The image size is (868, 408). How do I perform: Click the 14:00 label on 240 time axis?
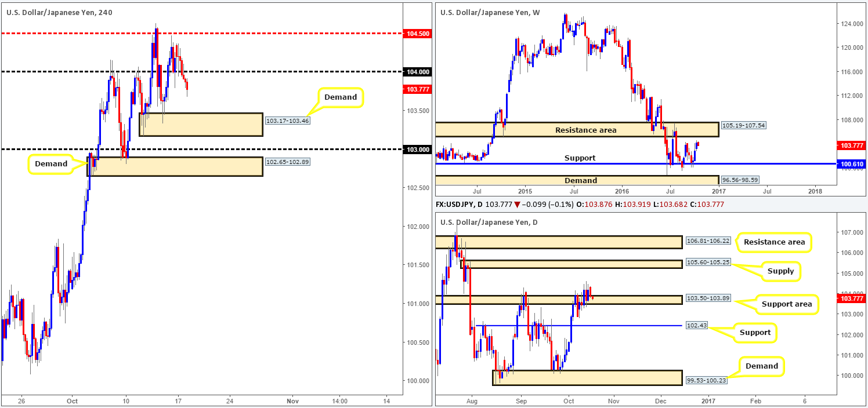[x=340, y=400]
